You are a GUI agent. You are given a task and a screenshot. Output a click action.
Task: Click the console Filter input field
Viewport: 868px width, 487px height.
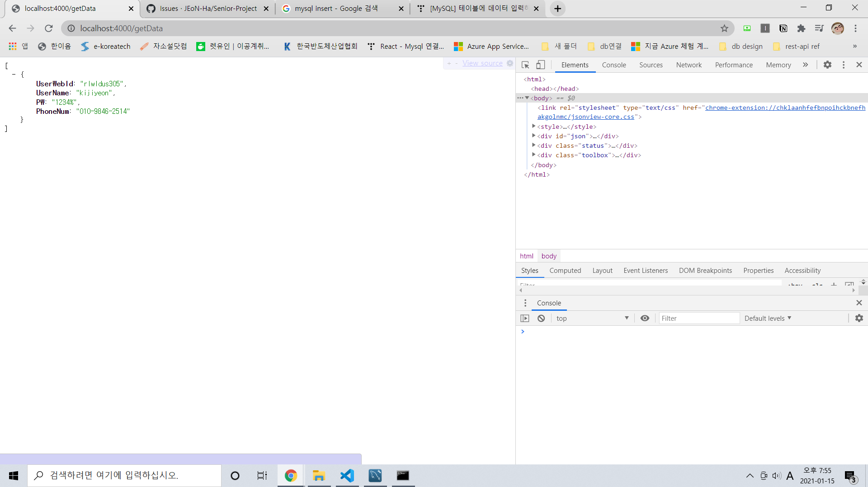pyautogui.click(x=699, y=318)
